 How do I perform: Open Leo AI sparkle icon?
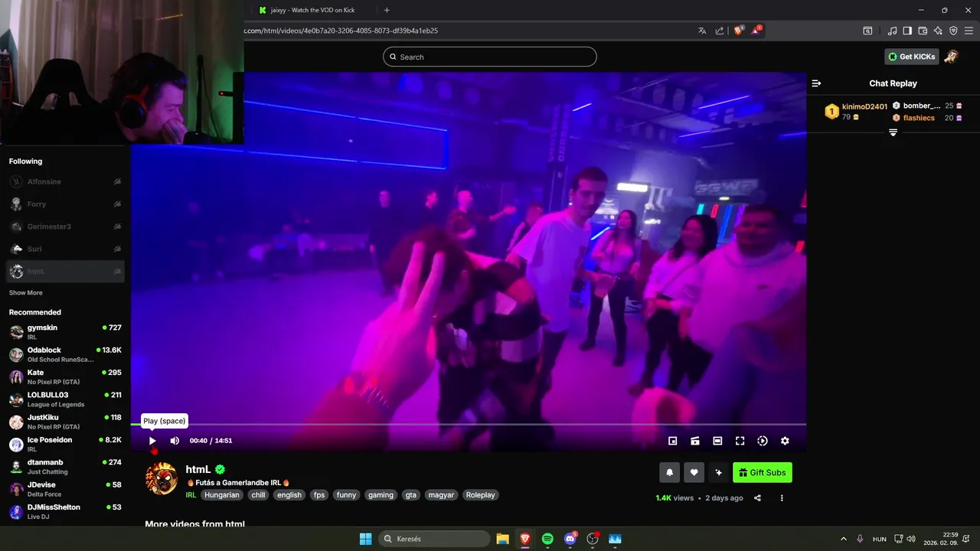coord(938,31)
